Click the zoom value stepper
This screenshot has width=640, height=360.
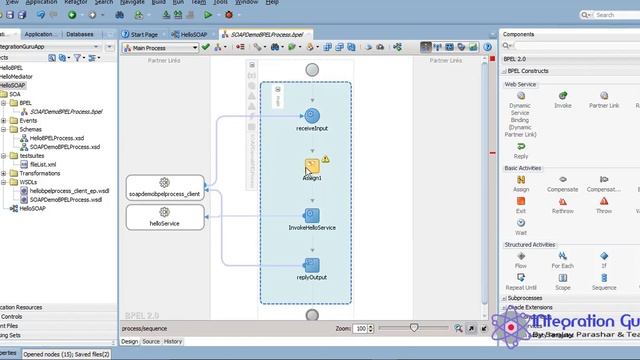[371, 328]
